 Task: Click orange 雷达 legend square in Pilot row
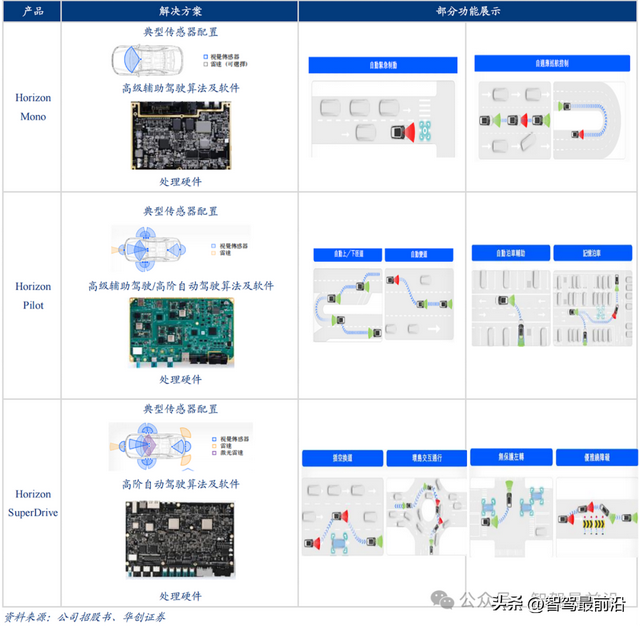pyautogui.click(x=213, y=253)
